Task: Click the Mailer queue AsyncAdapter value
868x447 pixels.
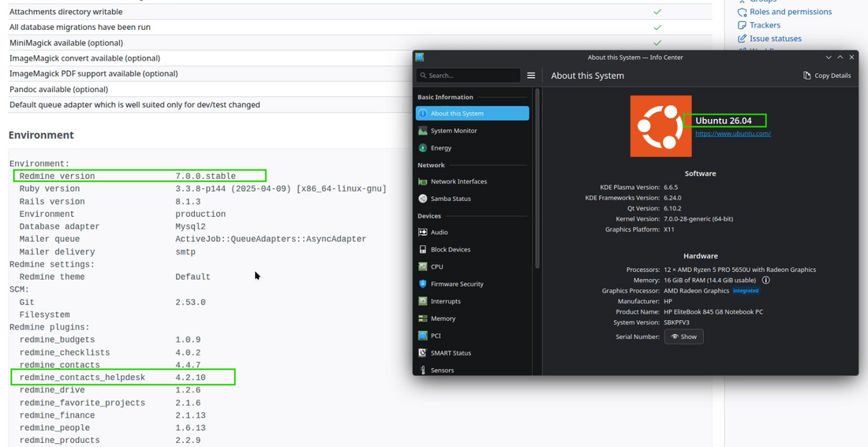Action: [271, 239]
